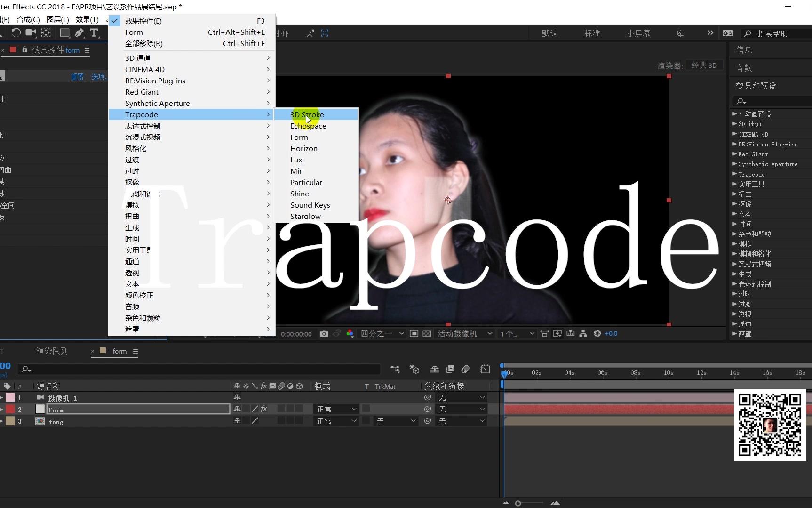Screen dimensions: 812x508
Task: Open the timeline button in viewer footer
Action: click(x=571, y=333)
